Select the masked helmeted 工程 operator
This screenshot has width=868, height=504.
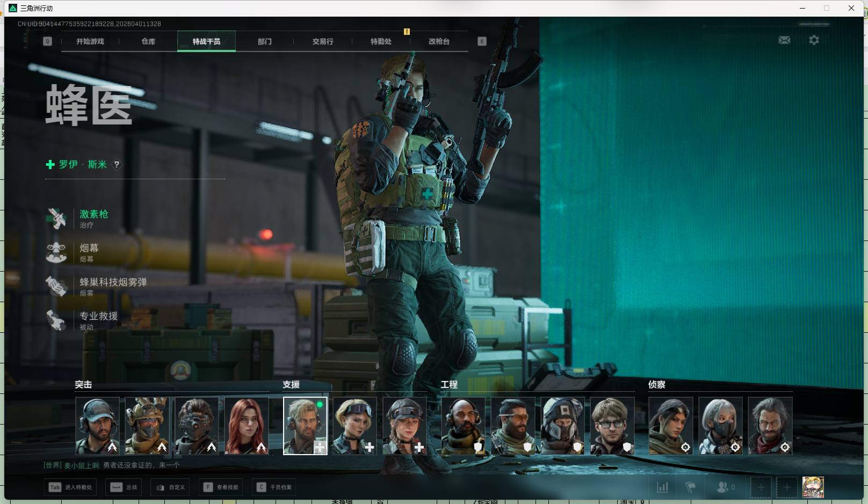pyautogui.click(x=562, y=426)
